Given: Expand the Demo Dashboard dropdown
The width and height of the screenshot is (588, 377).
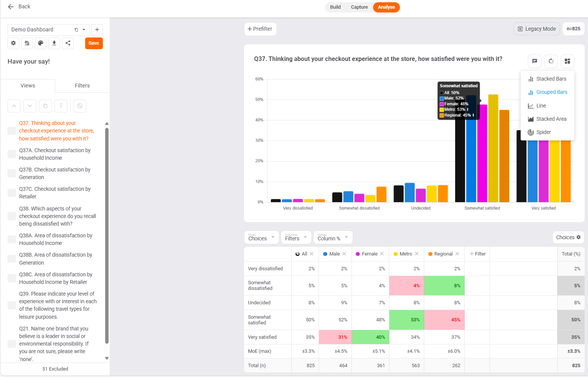Looking at the screenshot, I should (84, 30).
